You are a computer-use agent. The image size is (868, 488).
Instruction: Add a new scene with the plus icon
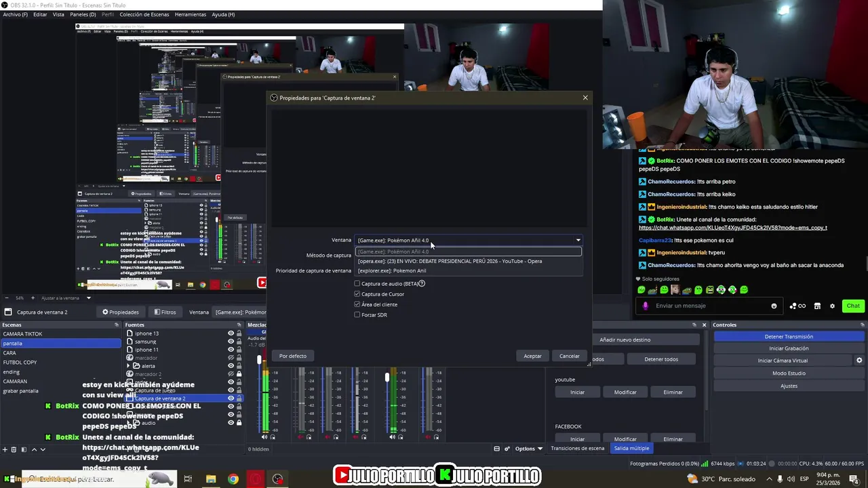pyautogui.click(x=5, y=449)
